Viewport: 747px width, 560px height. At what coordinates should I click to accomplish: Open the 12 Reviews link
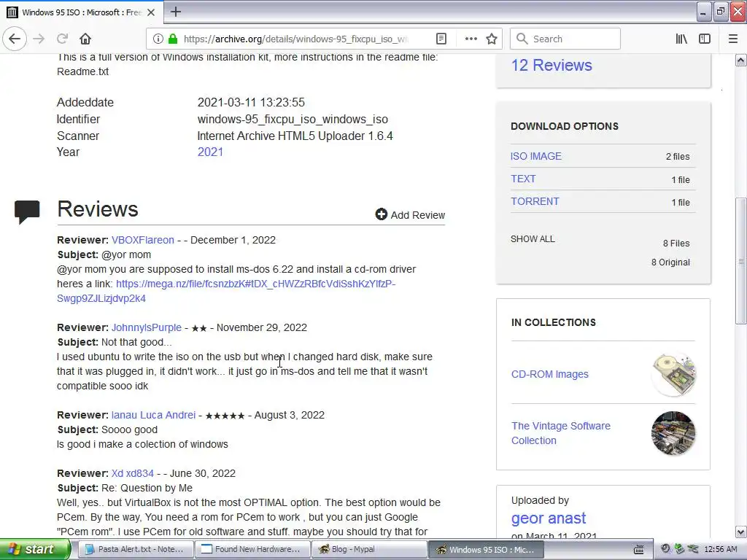click(551, 65)
